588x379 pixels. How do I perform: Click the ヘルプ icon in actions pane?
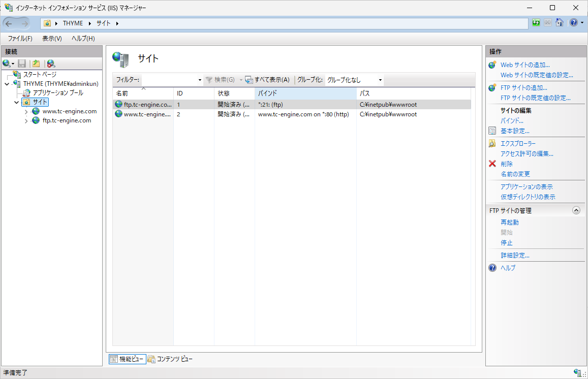[x=492, y=268]
